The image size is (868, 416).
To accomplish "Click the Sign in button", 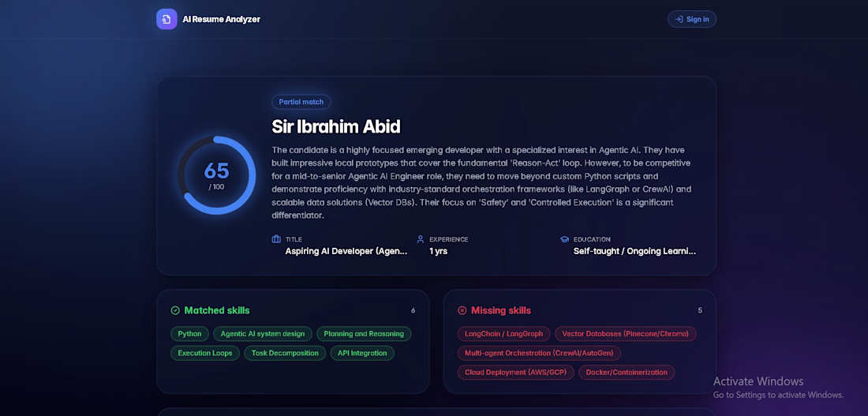I will point(692,19).
